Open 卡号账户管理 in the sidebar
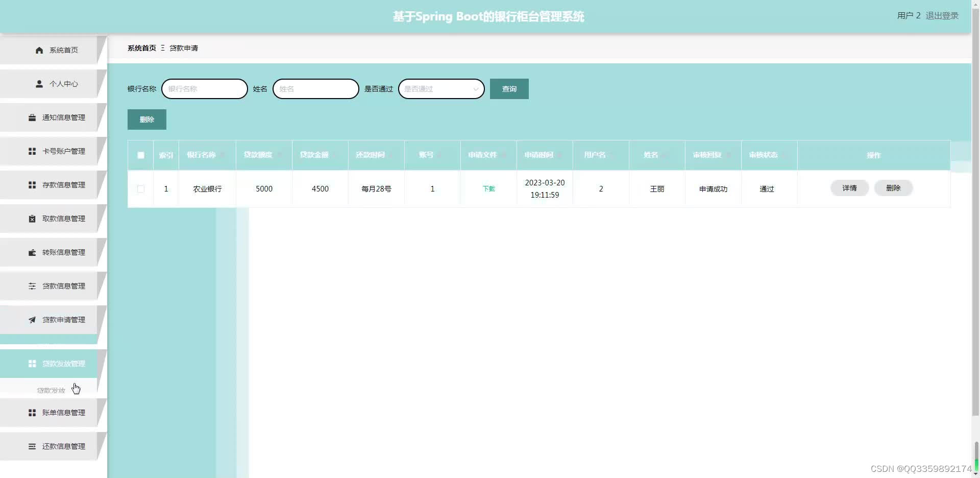The image size is (980, 478). pos(49,151)
